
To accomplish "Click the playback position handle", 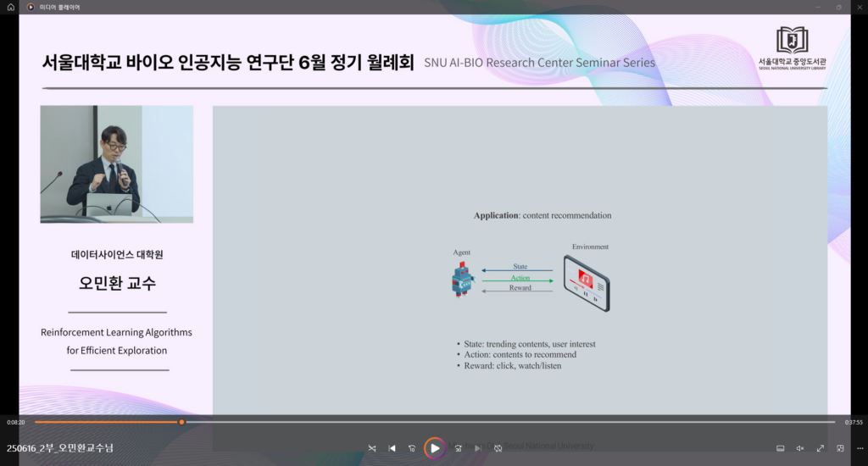I will (181, 422).
